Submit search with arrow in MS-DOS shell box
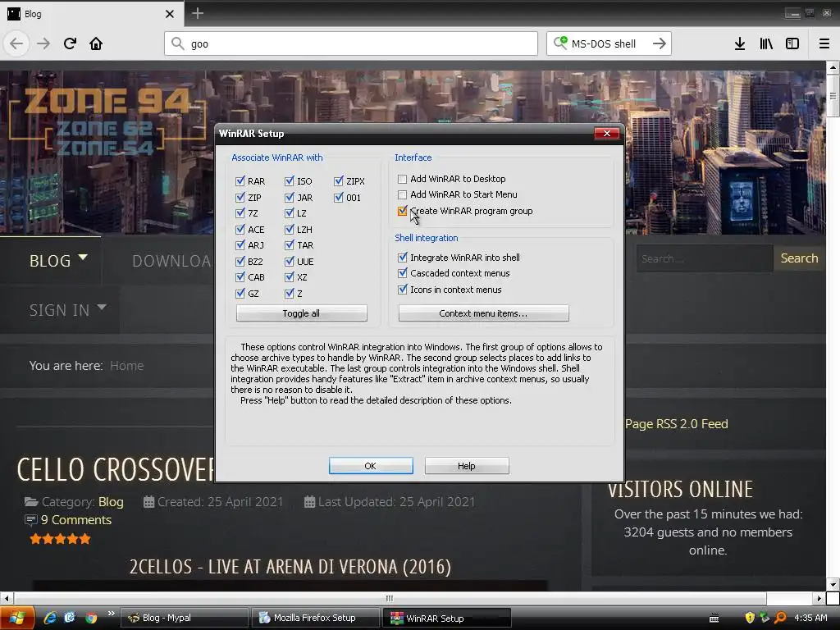Image resolution: width=840 pixels, height=630 pixels. point(660,43)
